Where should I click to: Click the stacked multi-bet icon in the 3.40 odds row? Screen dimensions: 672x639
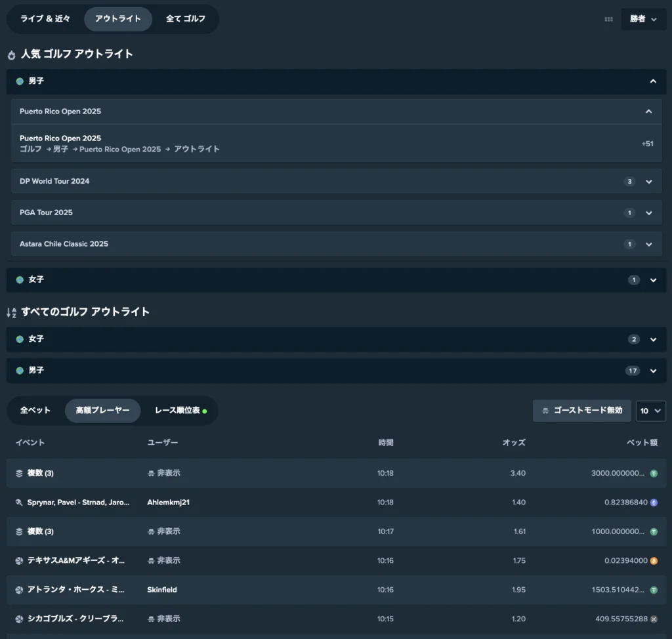19,474
